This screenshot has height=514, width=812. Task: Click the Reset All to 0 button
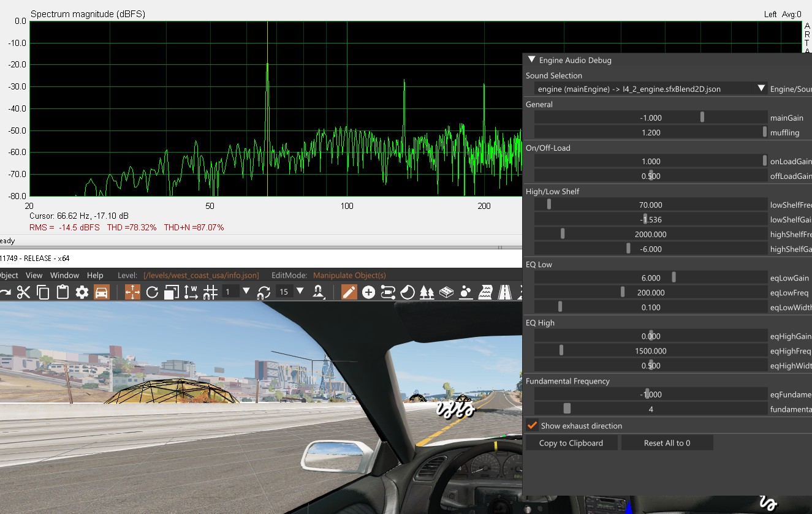point(667,443)
